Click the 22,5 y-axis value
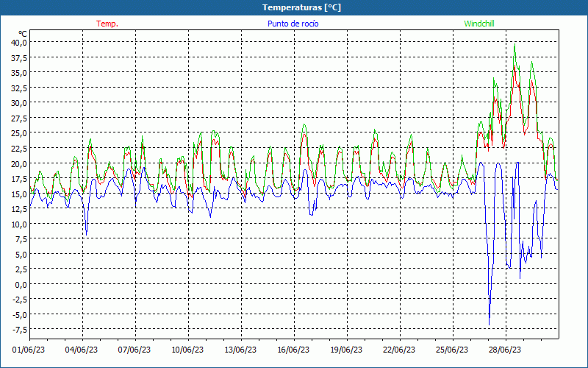Screen dimensions: 588x368 click(x=19, y=149)
